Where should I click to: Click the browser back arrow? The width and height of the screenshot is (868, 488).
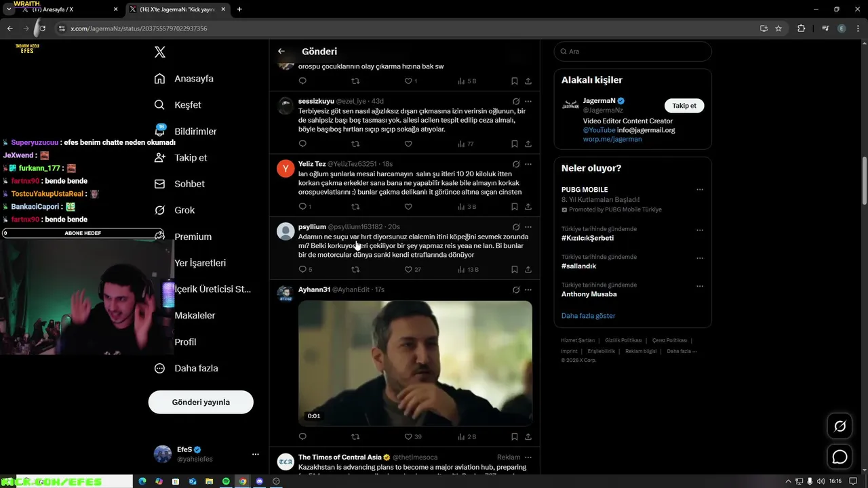[x=9, y=28]
